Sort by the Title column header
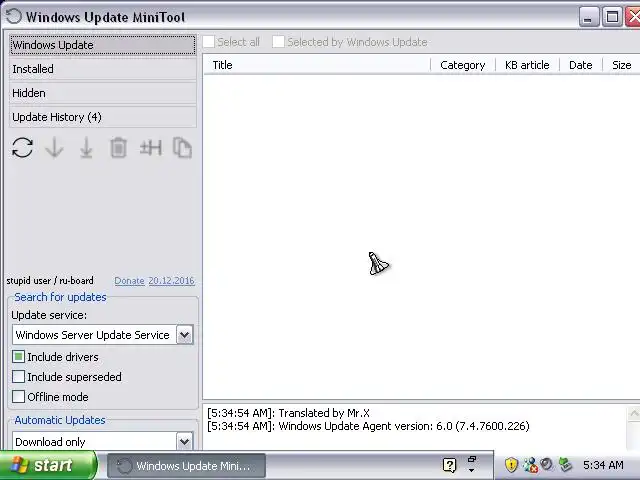Screen dimensions: 640x480 click(317, 65)
